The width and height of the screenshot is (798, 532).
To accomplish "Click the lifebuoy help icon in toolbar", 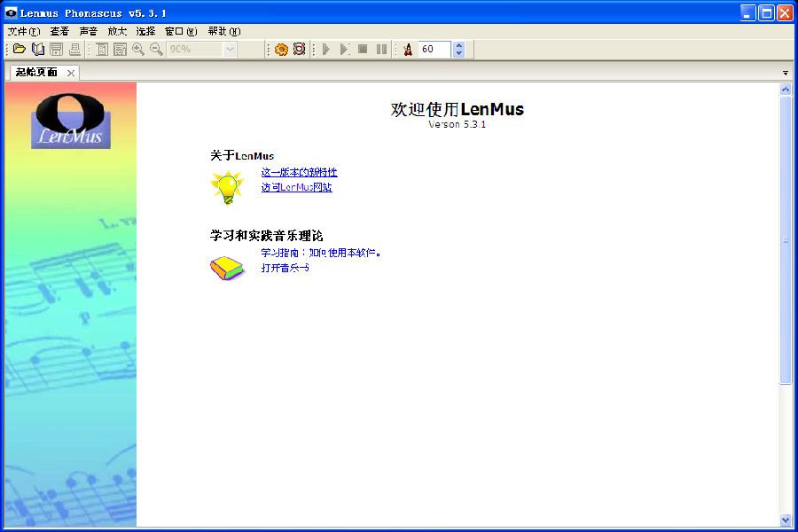I will coord(299,50).
